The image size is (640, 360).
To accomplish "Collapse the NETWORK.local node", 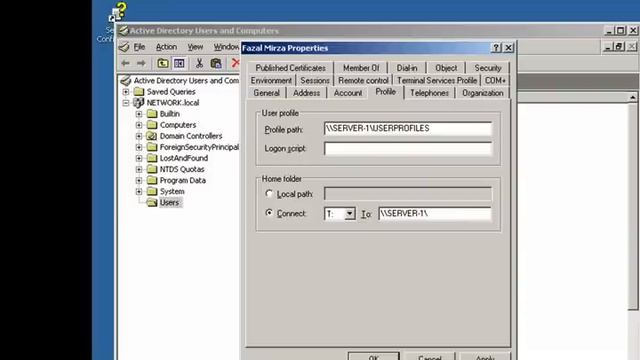I will (126, 103).
